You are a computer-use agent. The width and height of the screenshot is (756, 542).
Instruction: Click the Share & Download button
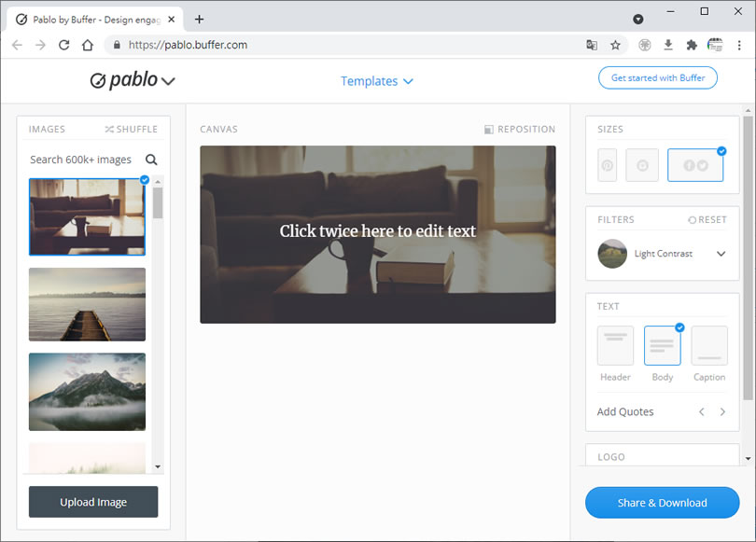pos(662,503)
